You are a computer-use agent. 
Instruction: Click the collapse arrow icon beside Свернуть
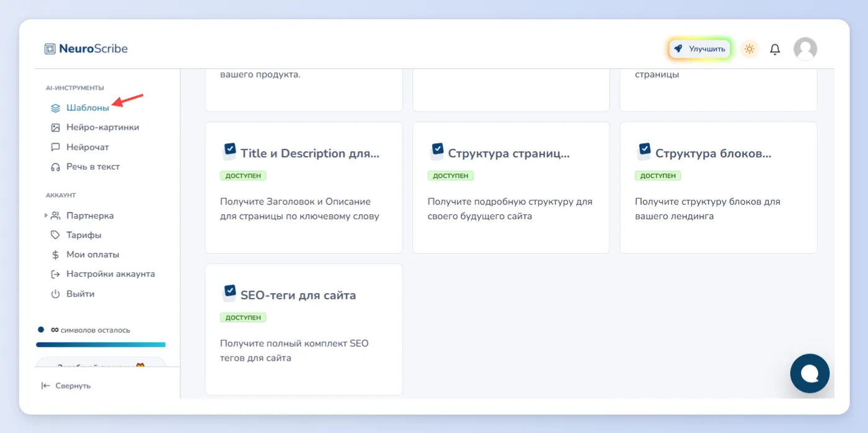click(45, 385)
